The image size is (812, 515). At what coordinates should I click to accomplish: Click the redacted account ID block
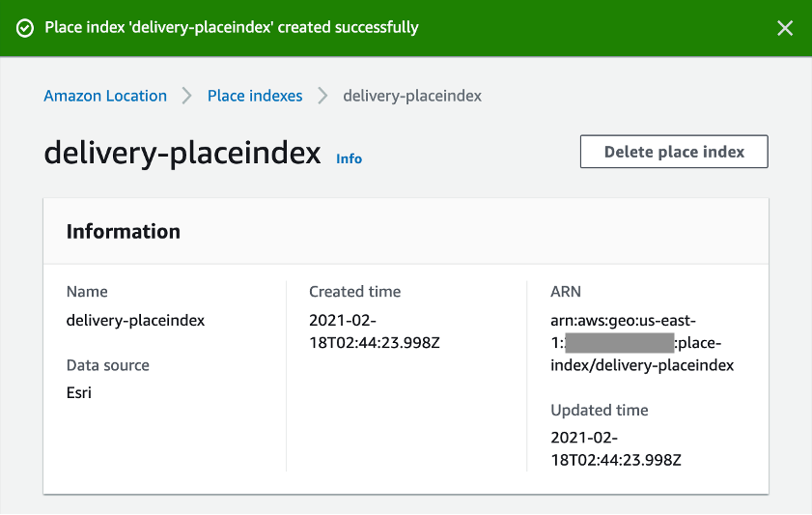619,343
